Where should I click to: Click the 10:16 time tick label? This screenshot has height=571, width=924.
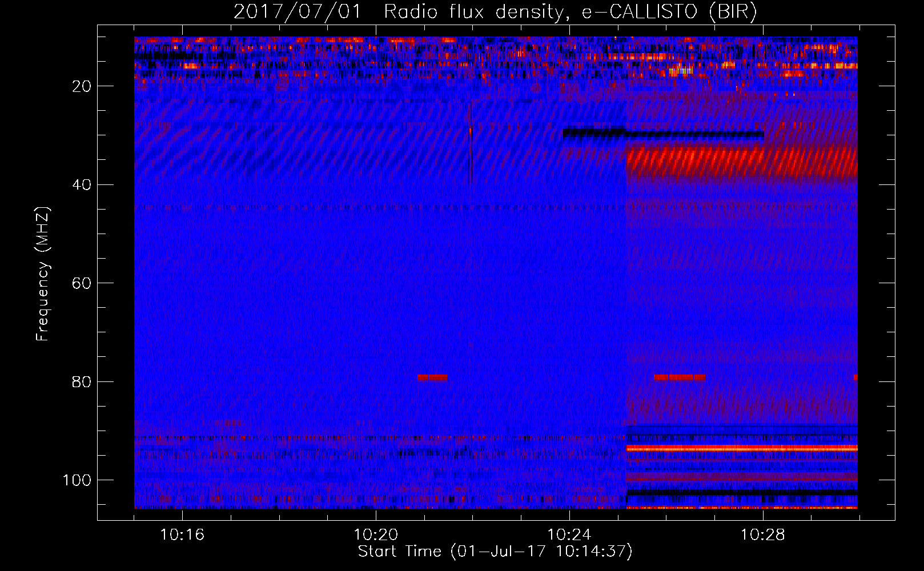(x=182, y=535)
